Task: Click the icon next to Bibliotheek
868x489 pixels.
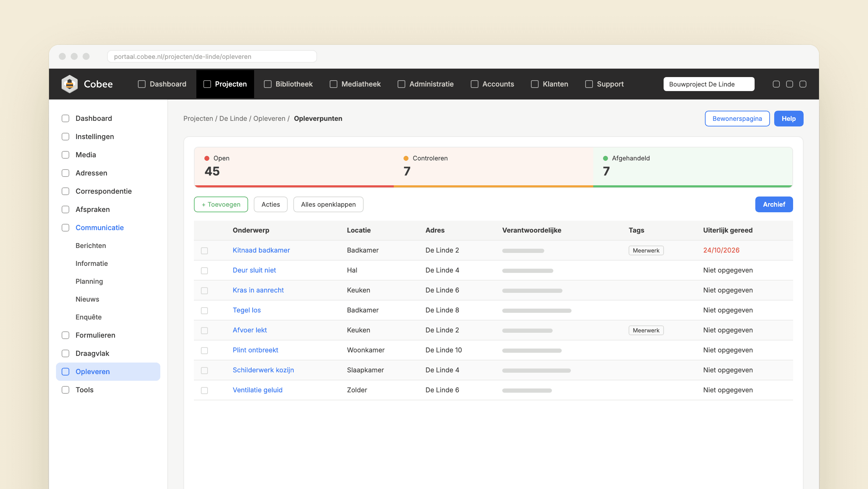Action: [268, 84]
